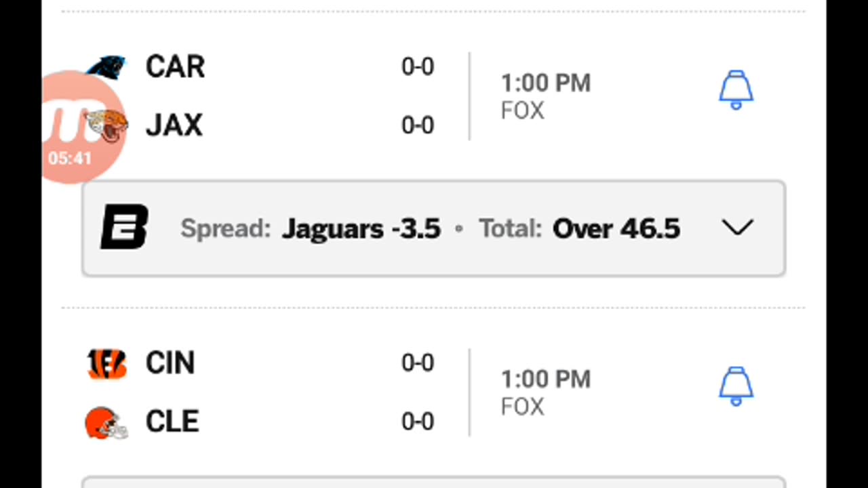This screenshot has width=868, height=488.
Task: Click the CLE 0-0 record
Action: (x=418, y=422)
